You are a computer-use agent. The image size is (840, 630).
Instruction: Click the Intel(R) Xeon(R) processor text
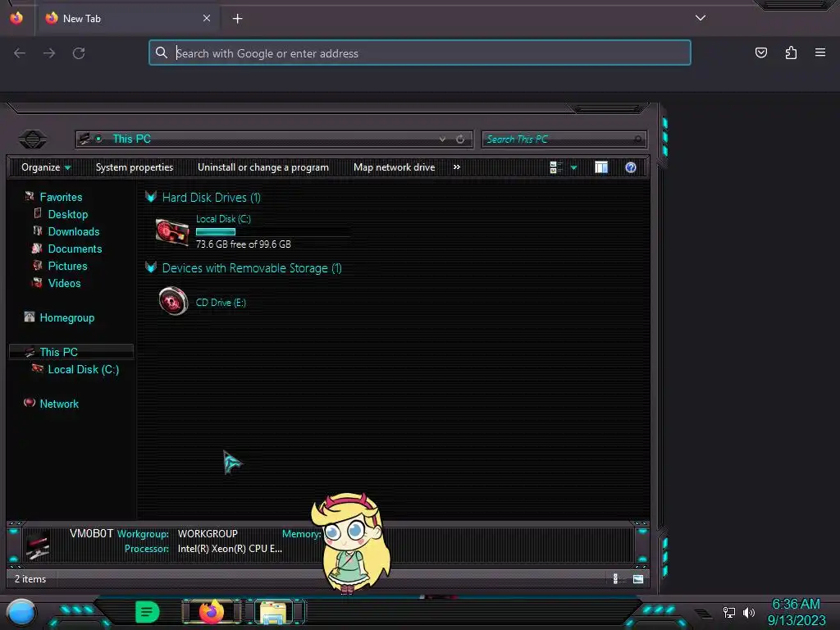(x=230, y=548)
